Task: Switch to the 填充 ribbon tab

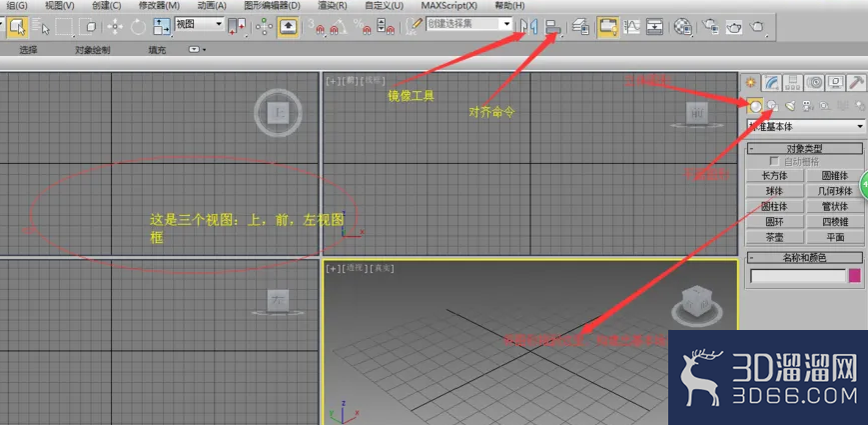Action: pos(157,50)
